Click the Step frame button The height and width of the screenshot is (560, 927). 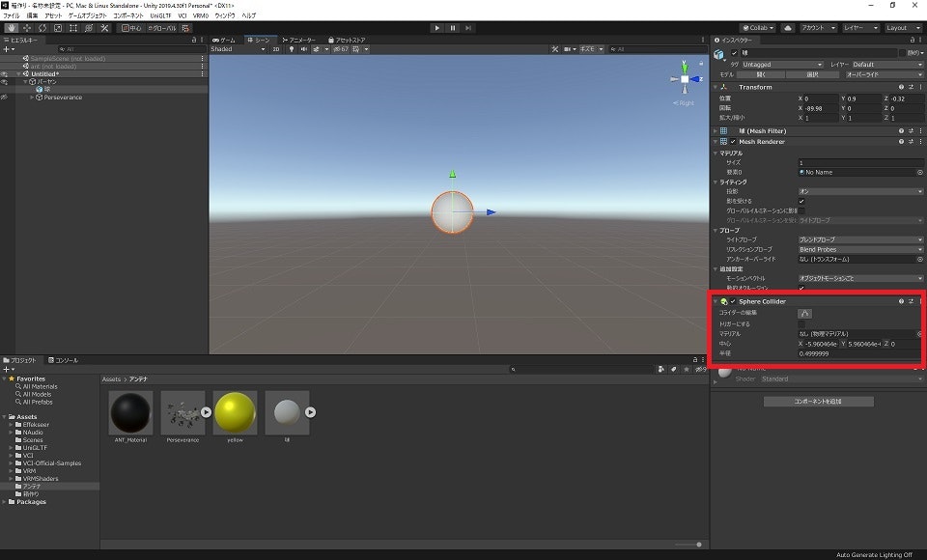pos(468,28)
